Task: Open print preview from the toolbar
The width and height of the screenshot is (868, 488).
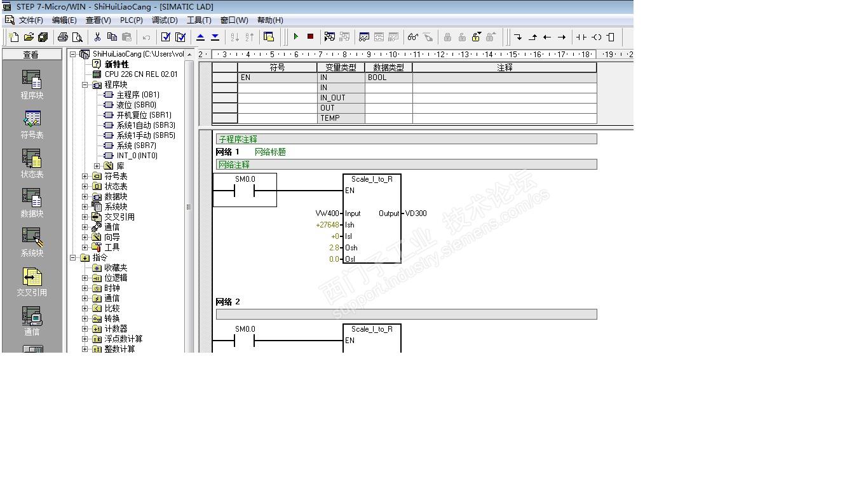Action: coord(78,37)
